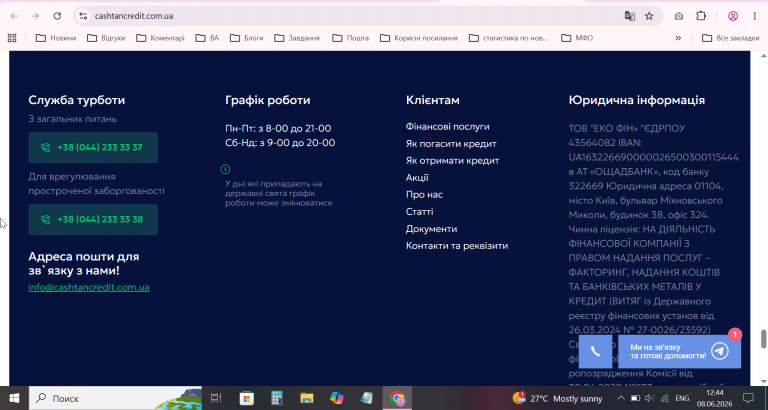Open site information icon in address bar
The image size is (768, 410).
tap(83, 16)
